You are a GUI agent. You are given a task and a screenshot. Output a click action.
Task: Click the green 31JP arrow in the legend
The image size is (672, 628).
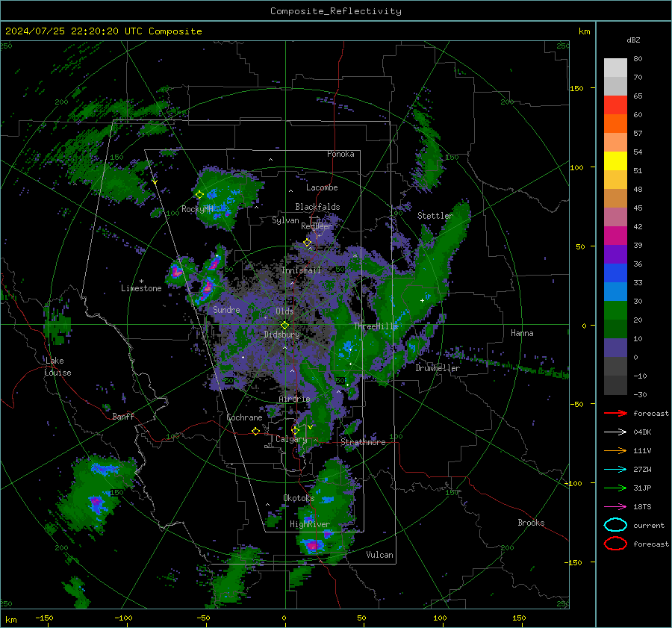[615, 488]
